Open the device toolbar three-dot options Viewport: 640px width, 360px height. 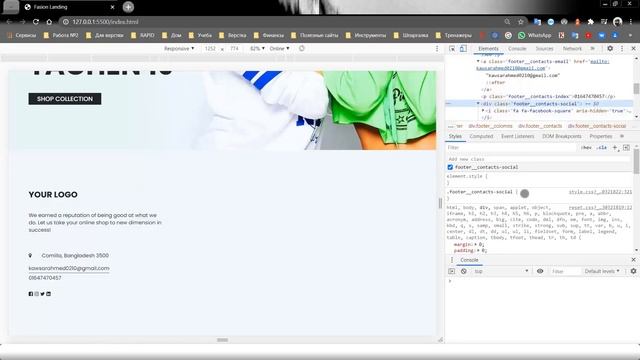point(437,49)
